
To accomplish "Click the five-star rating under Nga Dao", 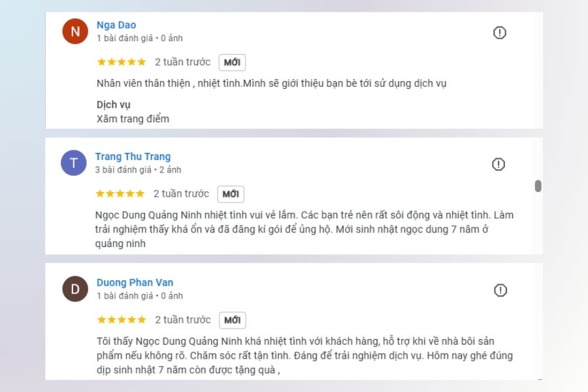I will pos(121,62).
